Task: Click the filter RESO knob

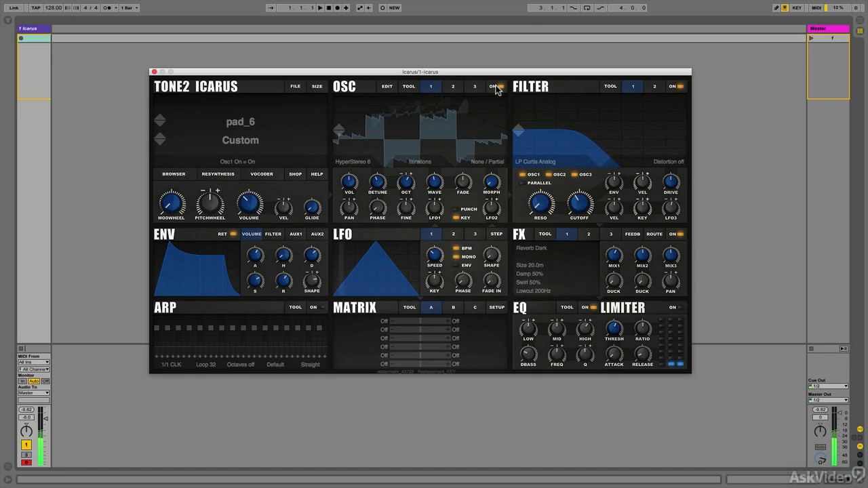Action: (x=540, y=203)
